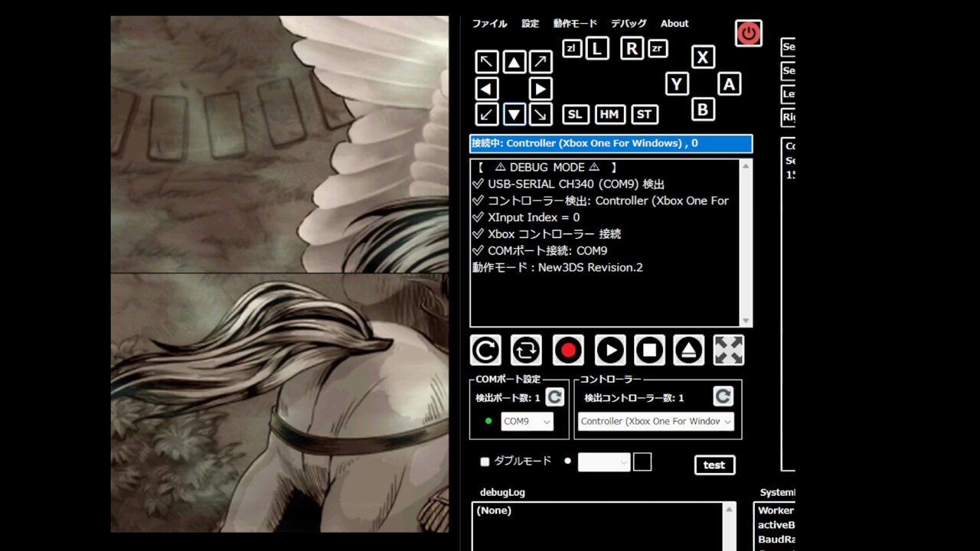Click the zr trigger button
The image size is (980, 551).
click(x=658, y=48)
